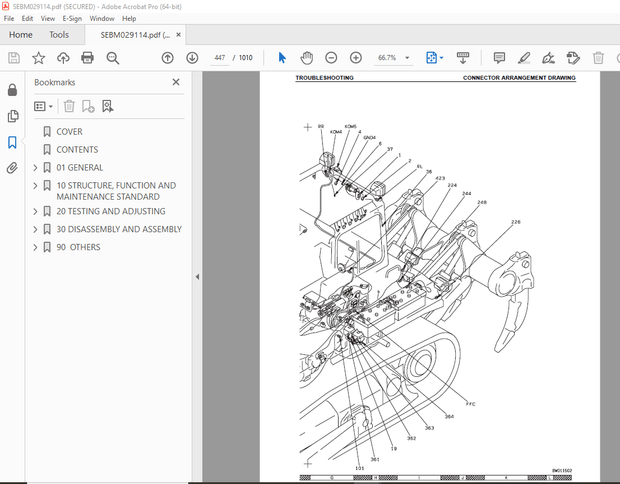This screenshot has height=484, width=620.
Task: Open the File menu
Action: click(9, 19)
